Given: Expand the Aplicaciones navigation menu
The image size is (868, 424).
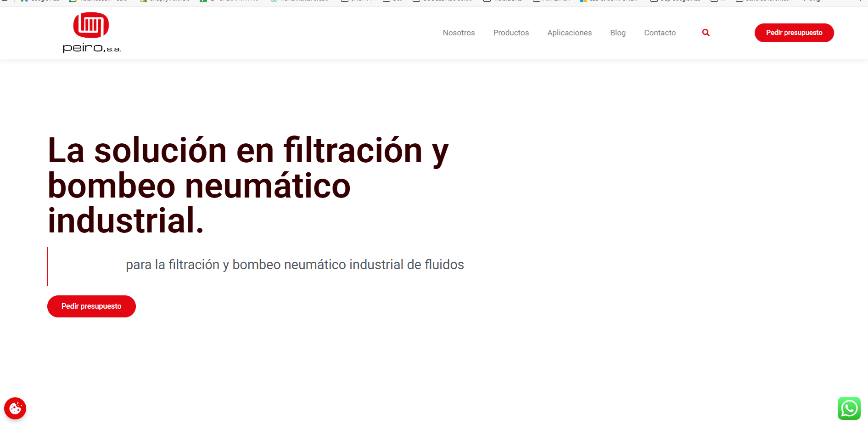Looking at the screenshot, I should [x=569, y=33].
